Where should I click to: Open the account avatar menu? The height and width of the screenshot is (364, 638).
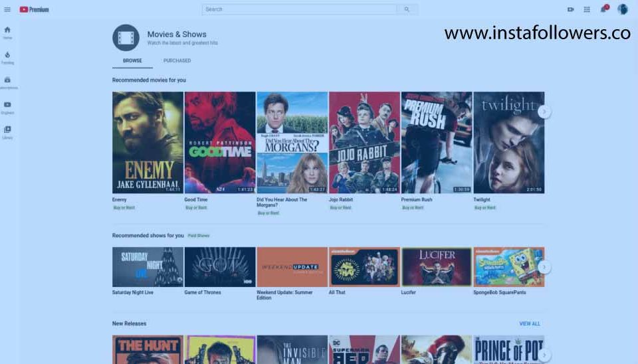click(623, 9)
